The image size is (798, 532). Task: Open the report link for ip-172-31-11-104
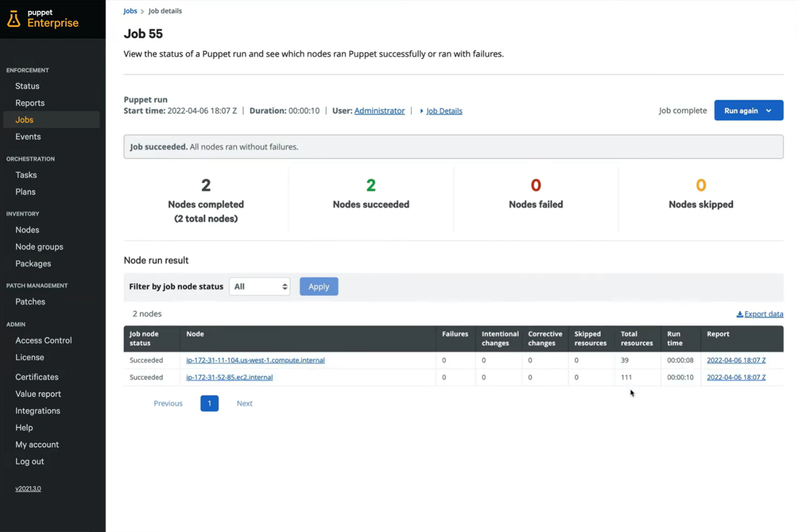click(736, 360)
